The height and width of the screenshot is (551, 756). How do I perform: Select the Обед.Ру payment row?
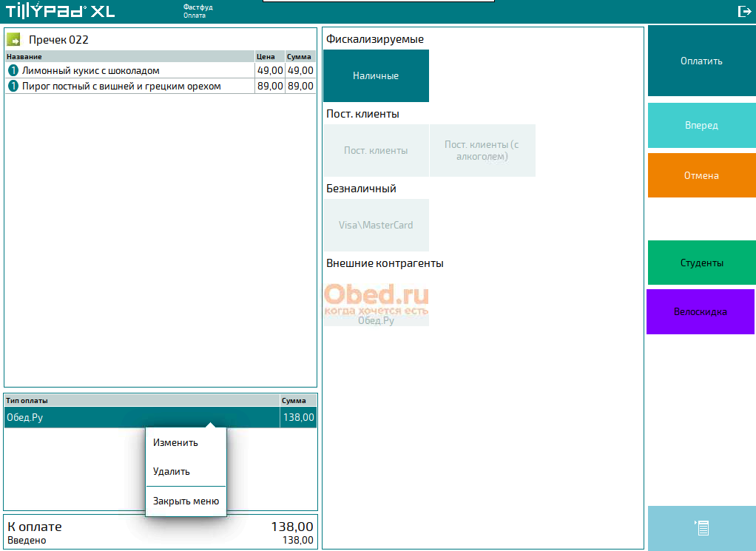141,417
